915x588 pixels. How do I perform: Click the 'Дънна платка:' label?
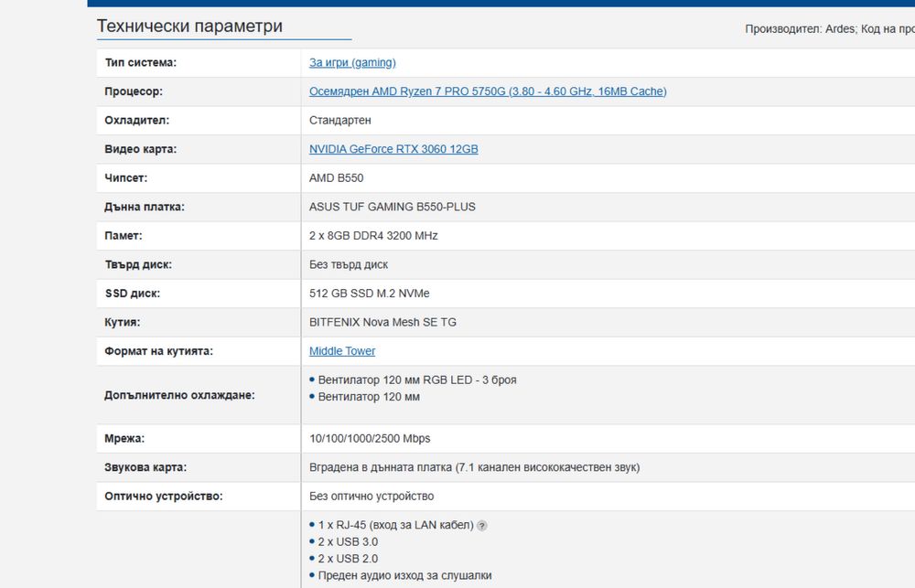(x=145, y=207)
